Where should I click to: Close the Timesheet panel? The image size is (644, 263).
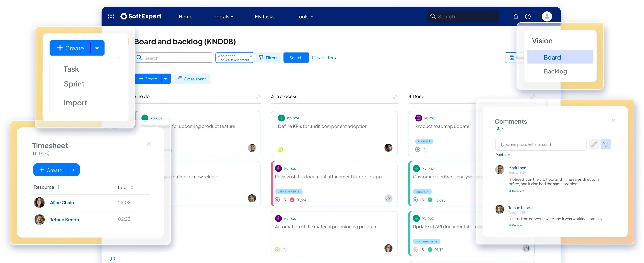(x=148, y=144)
